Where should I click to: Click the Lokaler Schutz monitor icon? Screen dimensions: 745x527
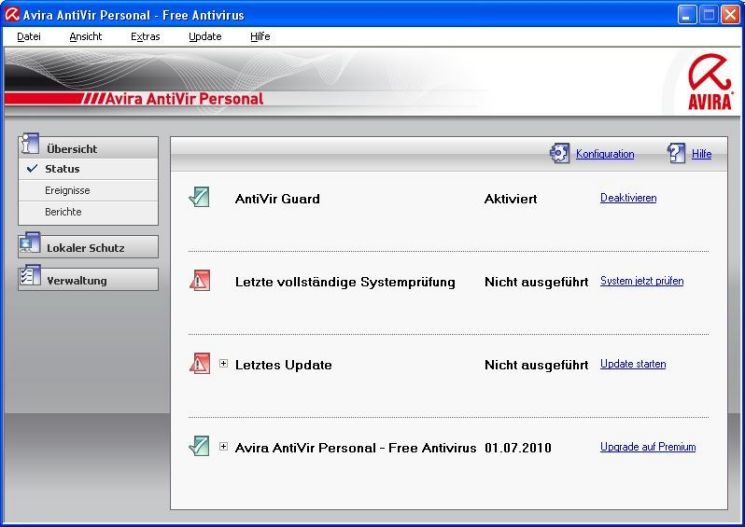tap(29, 243)
